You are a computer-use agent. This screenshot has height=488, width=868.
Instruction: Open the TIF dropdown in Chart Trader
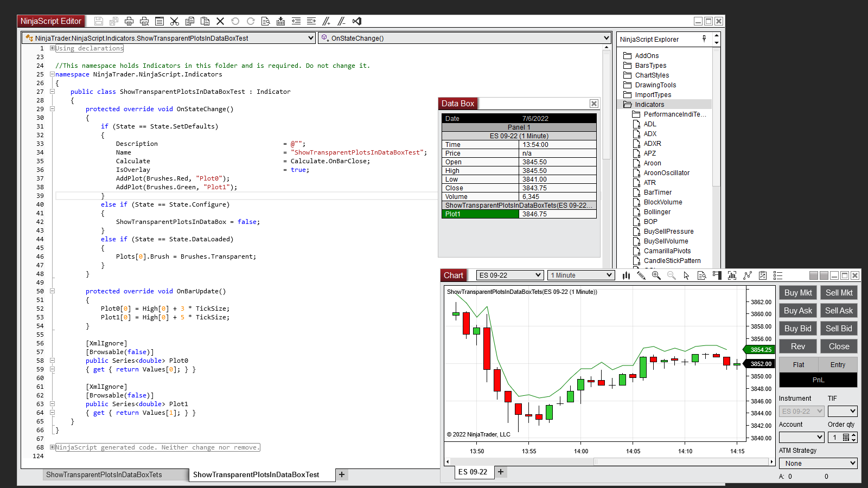point(843,412)
